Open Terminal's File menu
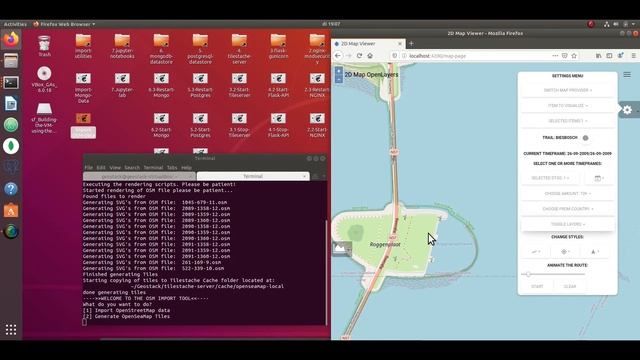 [x=89, y=168]
